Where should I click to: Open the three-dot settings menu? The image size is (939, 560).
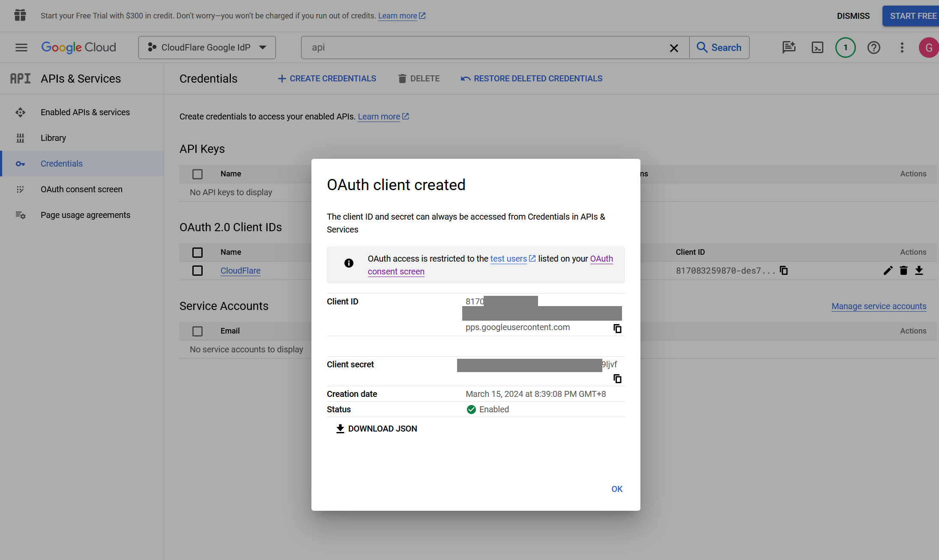coord(902,48)
